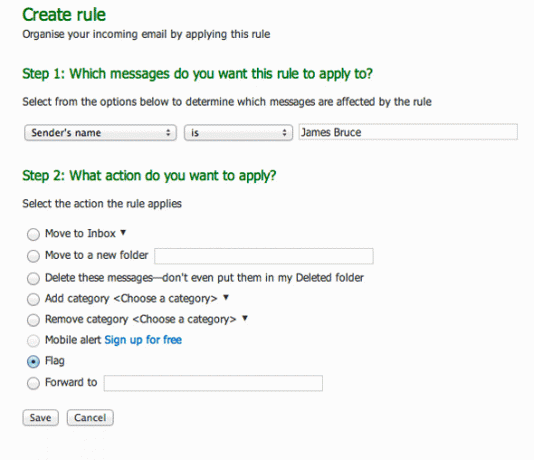Click the James Bruce text field
Image resolution: width=534 pixels, height=460 pixels.
tap(408, 132)
